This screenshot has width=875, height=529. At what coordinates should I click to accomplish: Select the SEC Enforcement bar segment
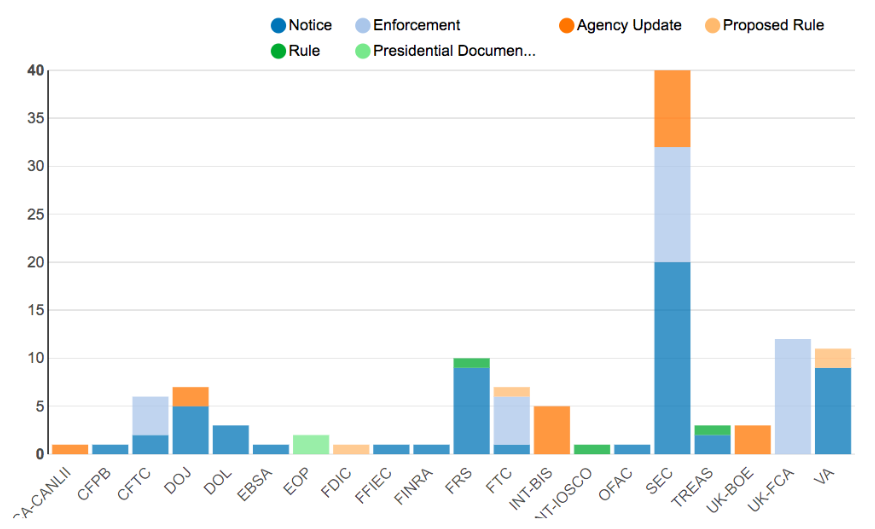click(x=672, y=205)
